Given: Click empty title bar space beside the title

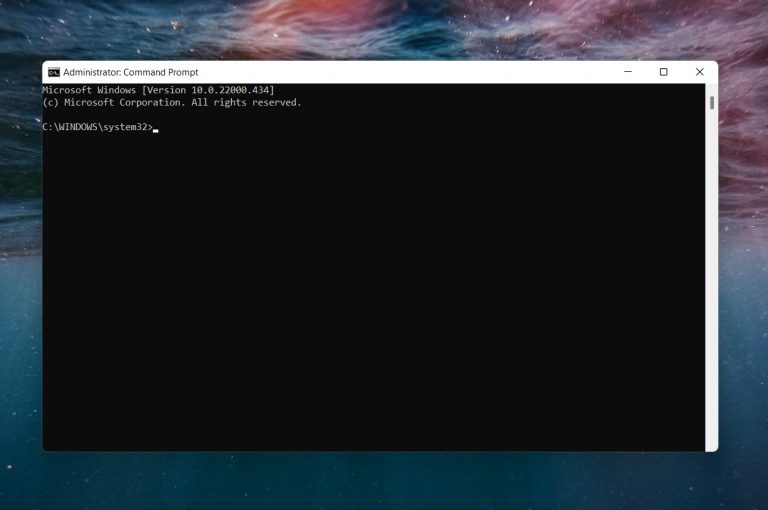Looking at the screenshot, I should point(400,72).
